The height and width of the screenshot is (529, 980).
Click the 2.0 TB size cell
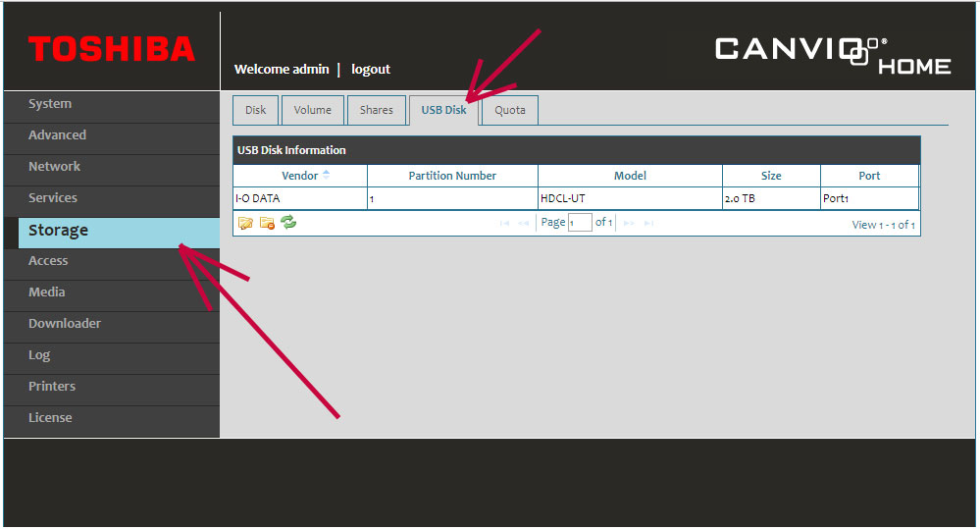point(771,198)
